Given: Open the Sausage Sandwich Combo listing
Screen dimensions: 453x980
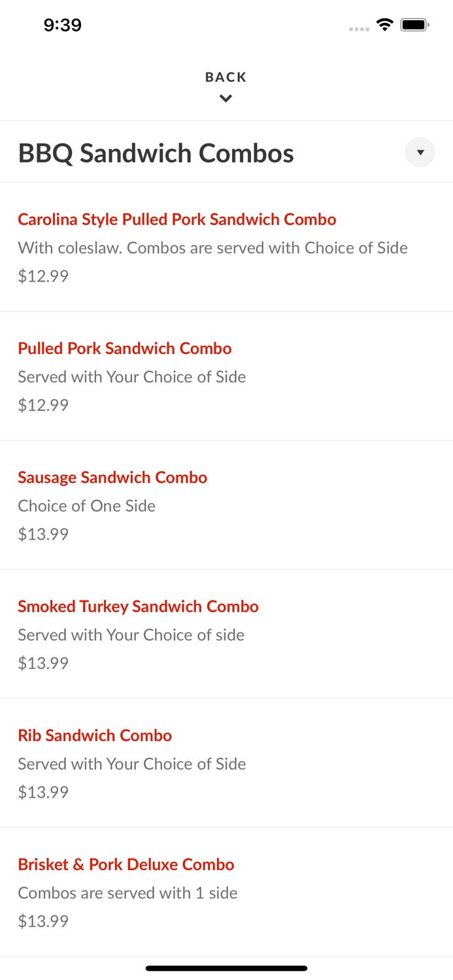Looking at the screenshot, I should (112, 478).
